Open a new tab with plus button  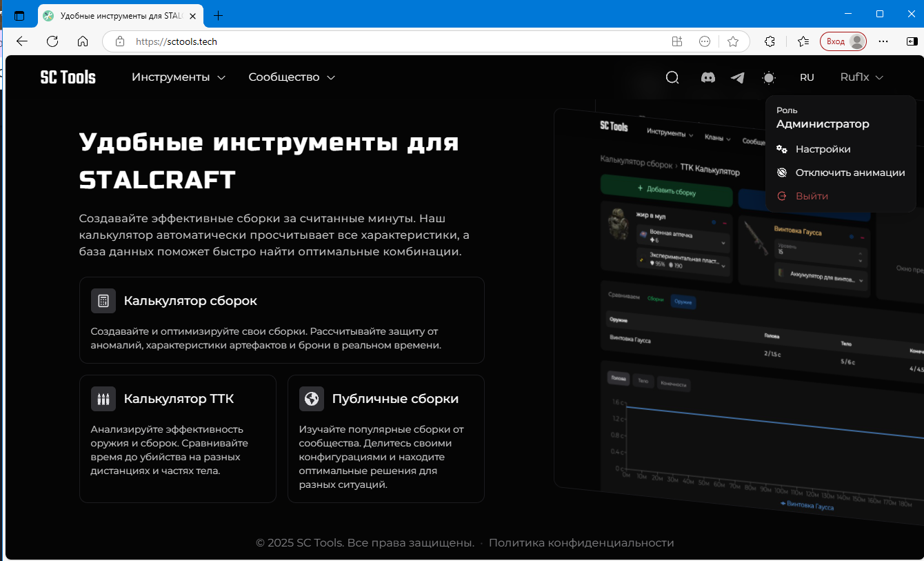click(x=219, y=15)
